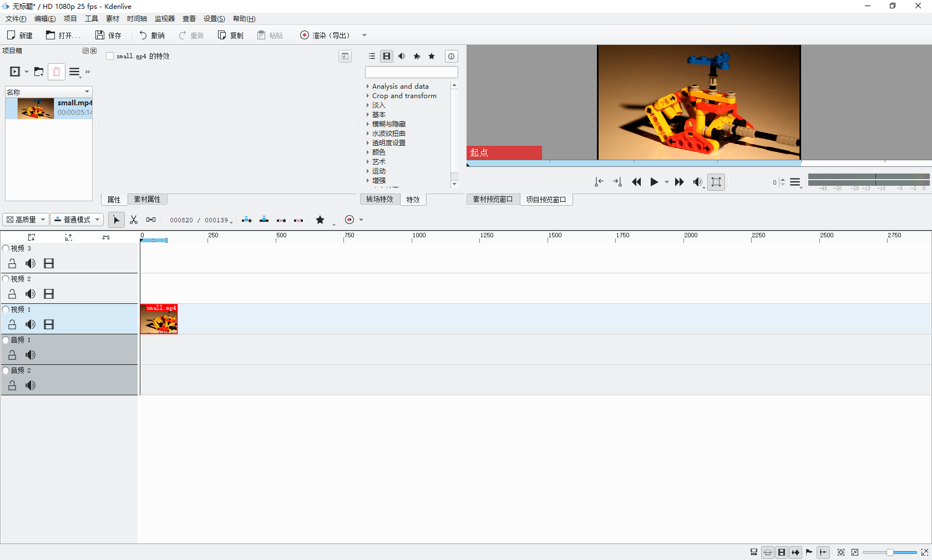932x560 pixels.
Task: Select the arrow selection tool
Action: coord(116,220)
